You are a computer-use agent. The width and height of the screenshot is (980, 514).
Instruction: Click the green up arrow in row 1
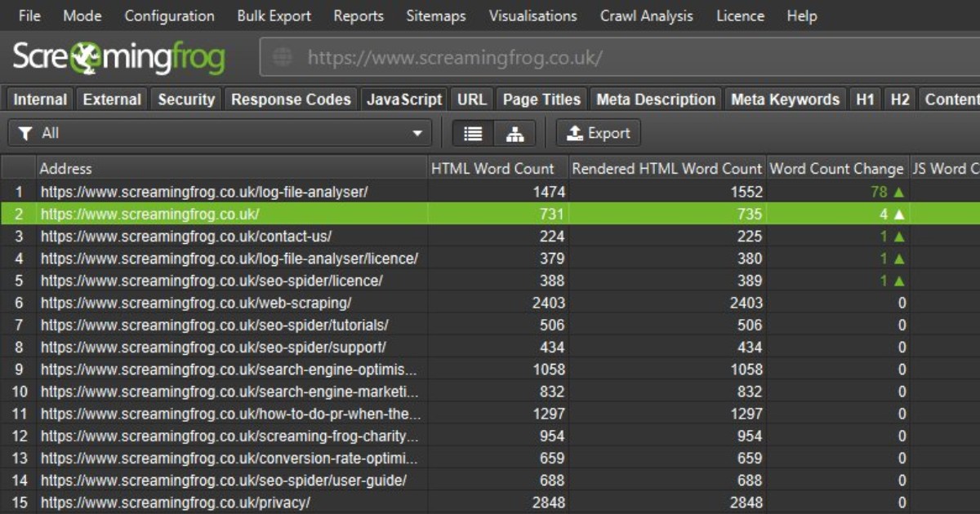coord(899,192)
